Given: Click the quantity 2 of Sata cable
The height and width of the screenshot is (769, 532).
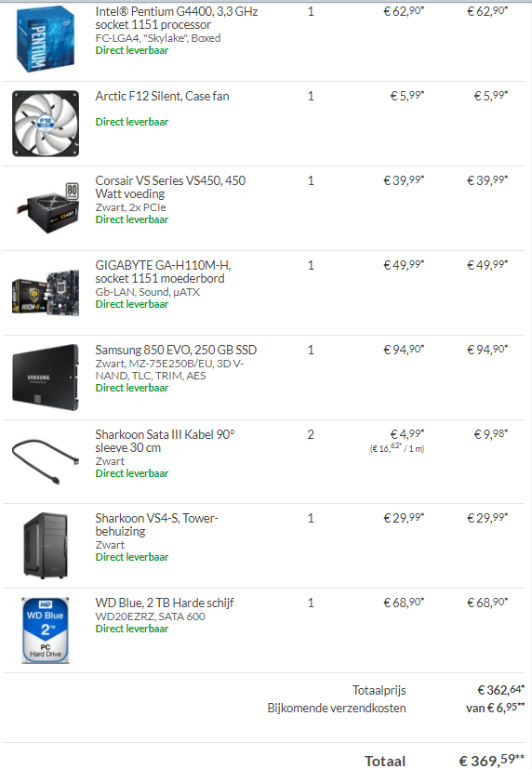Looking at the screenshot, I should click(311, 434).
